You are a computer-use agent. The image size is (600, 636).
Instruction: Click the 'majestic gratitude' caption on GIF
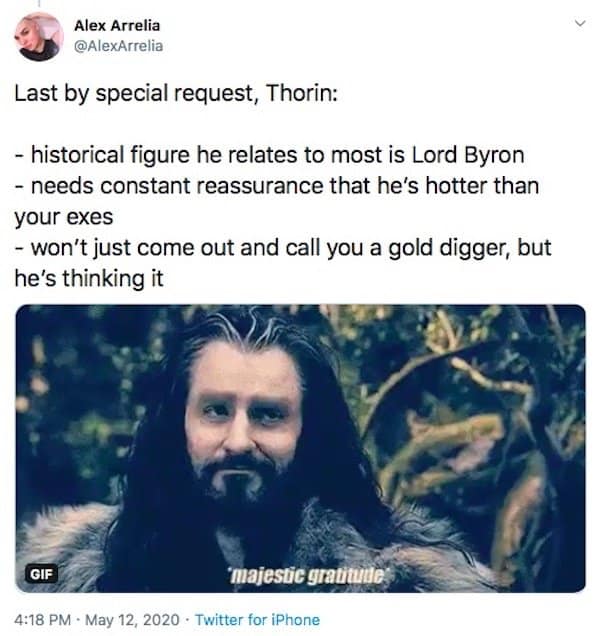tap(308, 575)
